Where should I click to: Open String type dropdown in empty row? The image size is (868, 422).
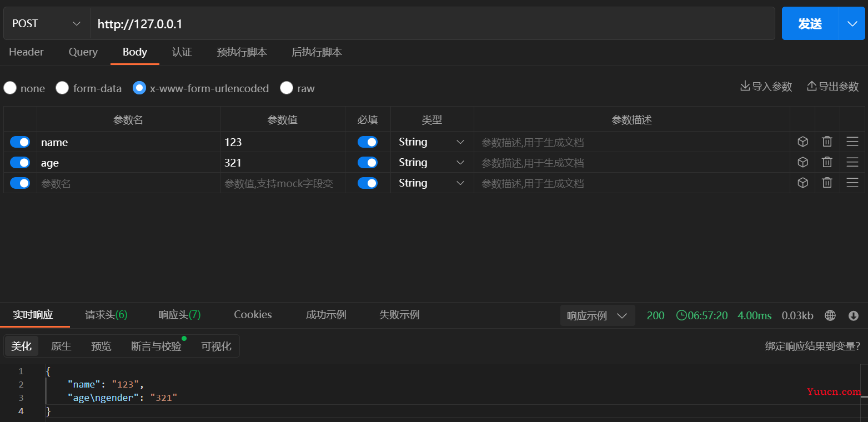tap(432, 183)
